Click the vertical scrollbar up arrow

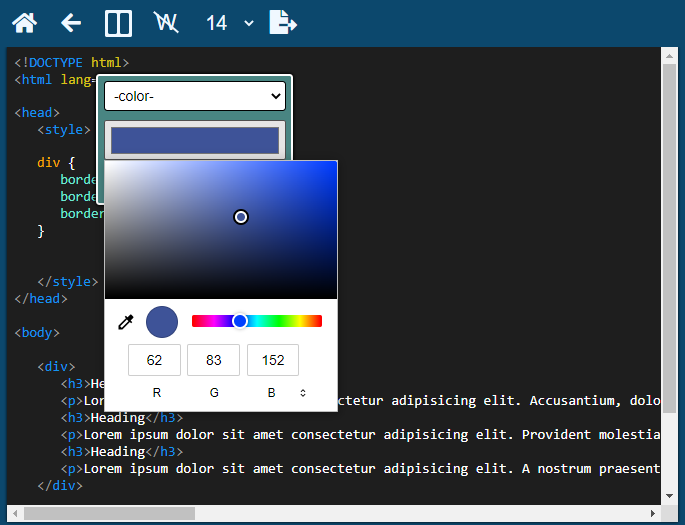[x=669, y=56]
